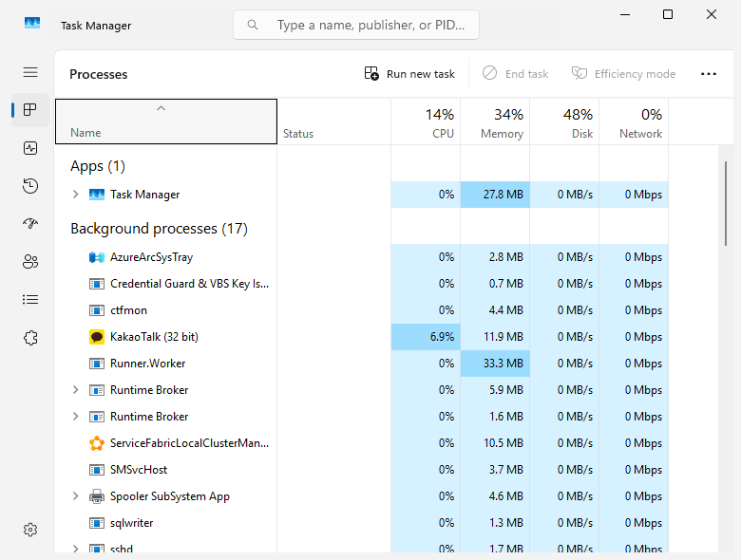Open the hamburger navigation menu
The width and height of the screenshot is (741, 560).
tap(30, 72)
